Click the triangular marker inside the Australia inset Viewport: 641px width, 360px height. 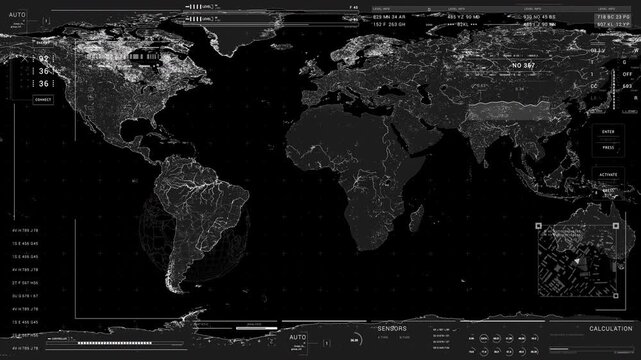pos(577,261)
